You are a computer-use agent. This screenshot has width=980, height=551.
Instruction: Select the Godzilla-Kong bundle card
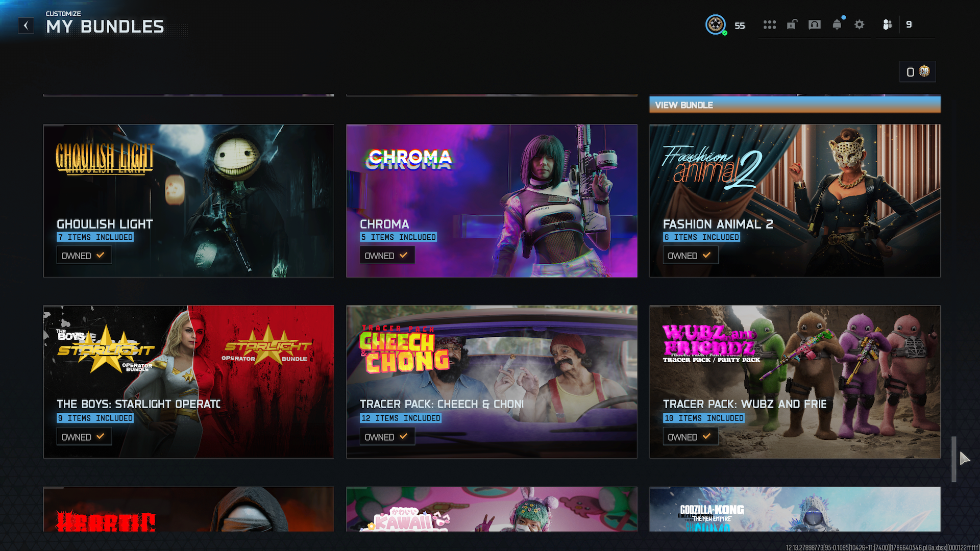coord(795,509)
